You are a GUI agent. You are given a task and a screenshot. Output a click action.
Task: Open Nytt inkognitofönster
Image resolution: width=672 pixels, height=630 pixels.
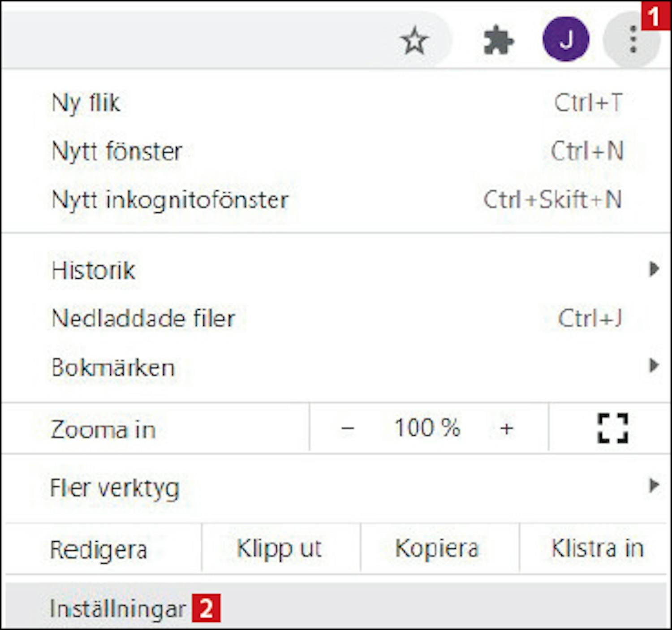click(170, 200)
